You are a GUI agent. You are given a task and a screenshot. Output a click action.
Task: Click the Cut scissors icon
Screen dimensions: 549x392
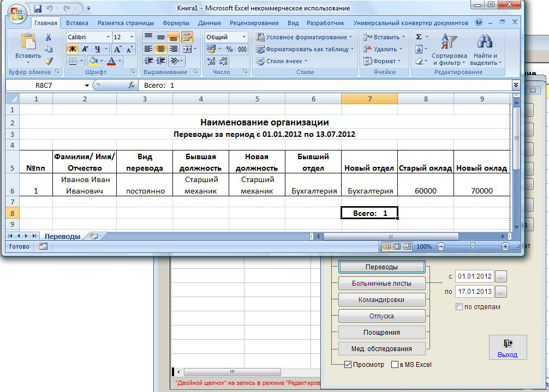pyautogui.click(x=49, y=37)
